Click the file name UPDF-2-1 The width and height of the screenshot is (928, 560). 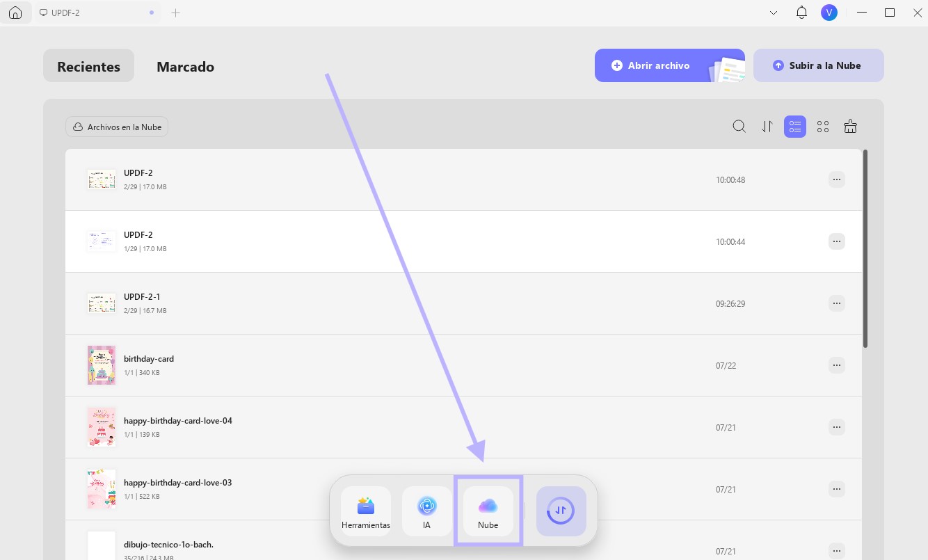point(142,297)
